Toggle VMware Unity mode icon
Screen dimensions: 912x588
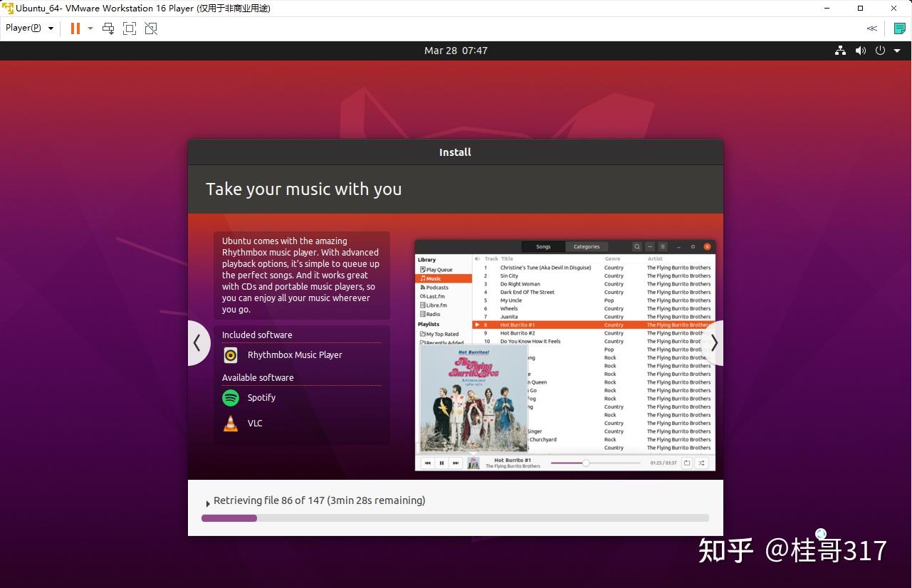[x=151, y=28]
